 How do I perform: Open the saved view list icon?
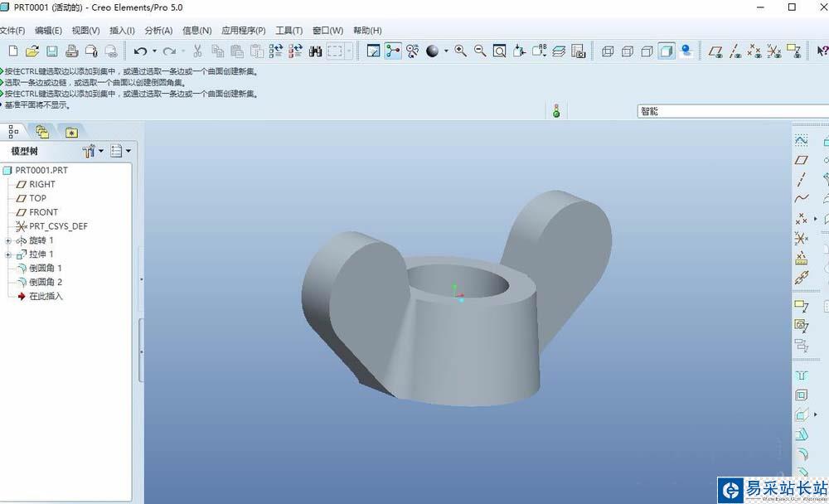click(539, 51)
